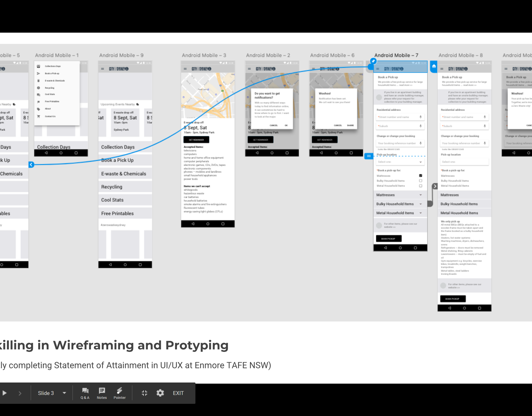Expand the Mattresses section in Mobile 7

coord(400,195)
